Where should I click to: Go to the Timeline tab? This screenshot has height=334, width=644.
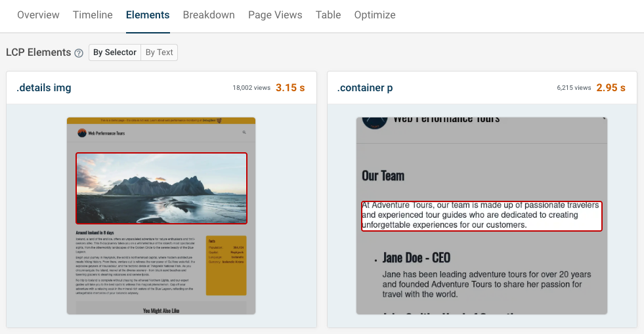[93, 15]
